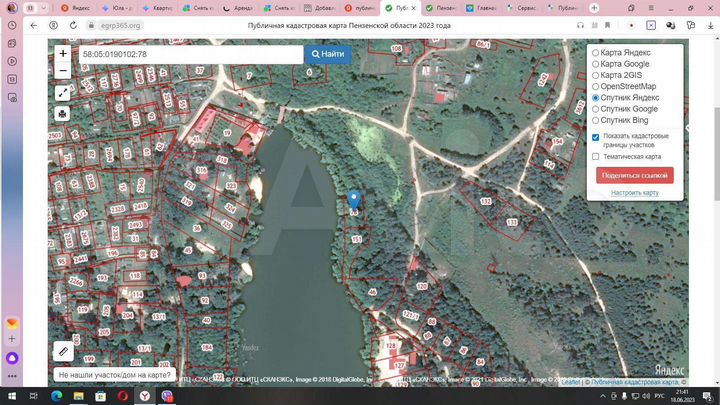
Task: Open Opera browser from the taskbar
Action: point(123,396)
